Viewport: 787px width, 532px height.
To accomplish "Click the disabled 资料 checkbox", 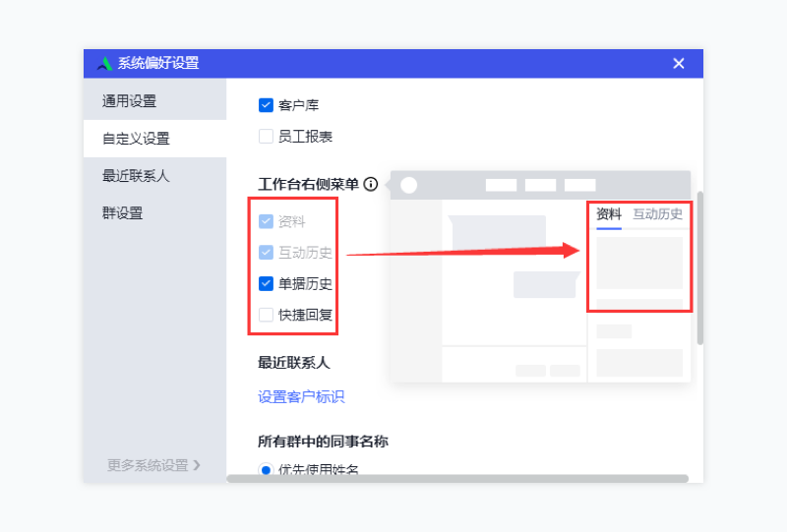I will [x=266, y=221].
